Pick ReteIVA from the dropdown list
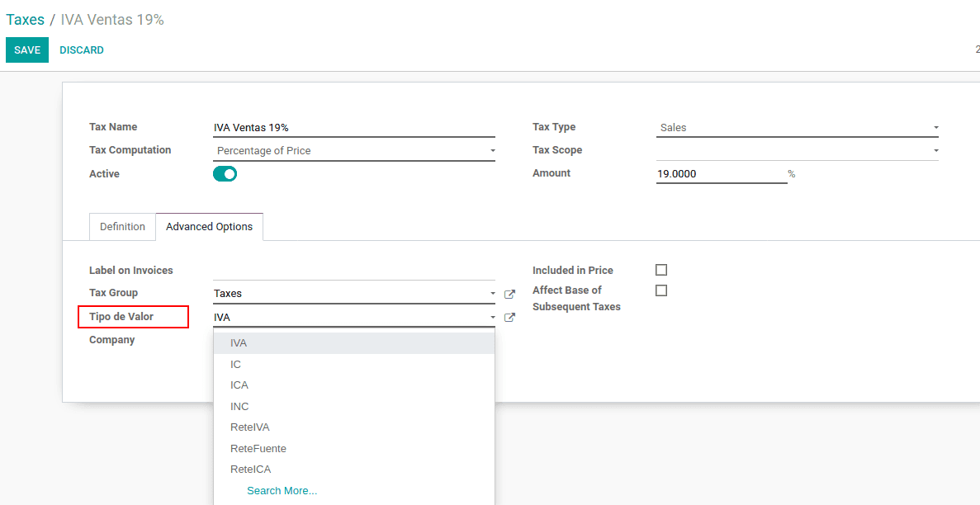The height and width of the screenshot is (505, 980). (353, 427)
